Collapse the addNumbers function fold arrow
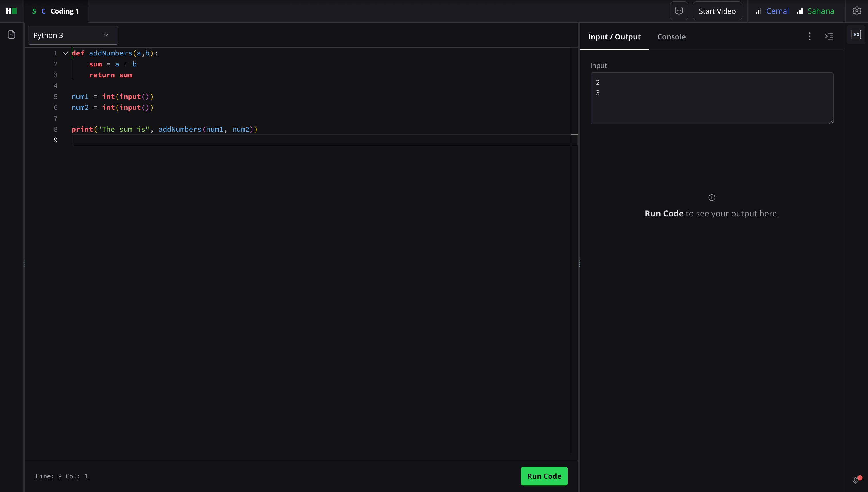Viewport: 868px width, 492px height. tap(65, 53)
